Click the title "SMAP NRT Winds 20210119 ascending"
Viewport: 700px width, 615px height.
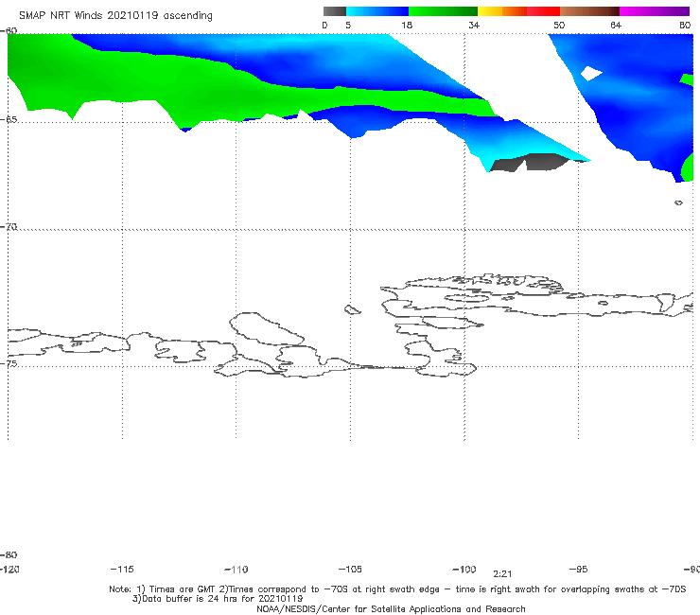[115, 16]
